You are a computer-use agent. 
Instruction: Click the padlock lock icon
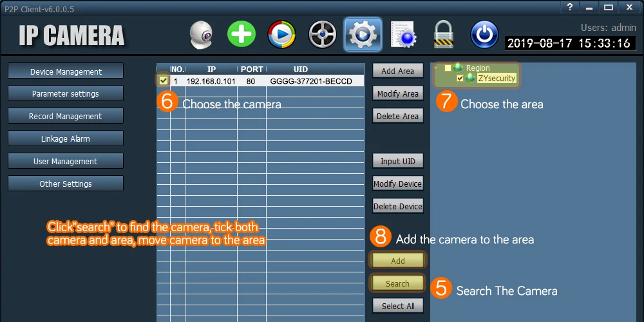point(444,35)
